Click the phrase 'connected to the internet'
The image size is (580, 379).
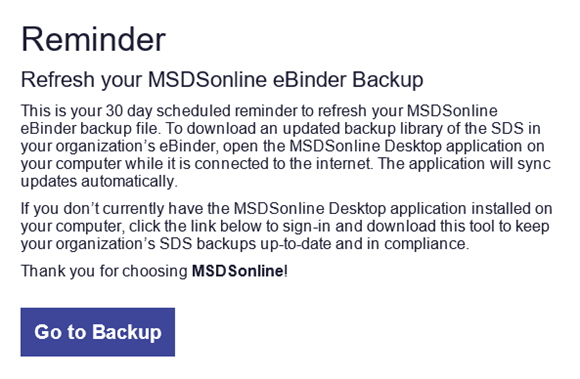tap(283, 164)
